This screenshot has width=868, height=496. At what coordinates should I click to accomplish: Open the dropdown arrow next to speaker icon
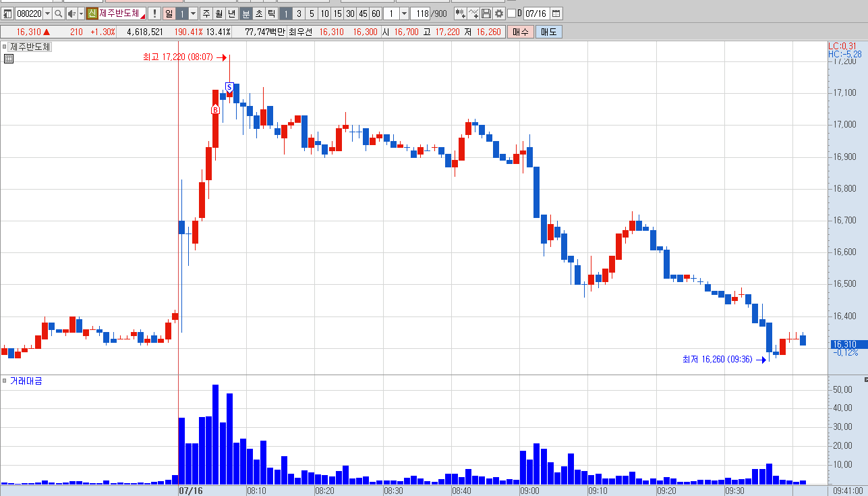[x=81, y=13]
